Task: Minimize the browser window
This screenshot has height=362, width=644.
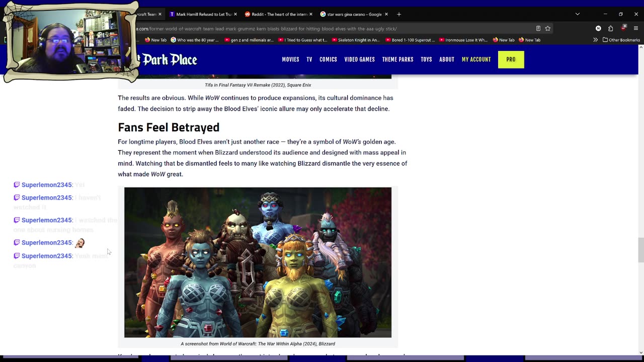Action: click(605, 14)
